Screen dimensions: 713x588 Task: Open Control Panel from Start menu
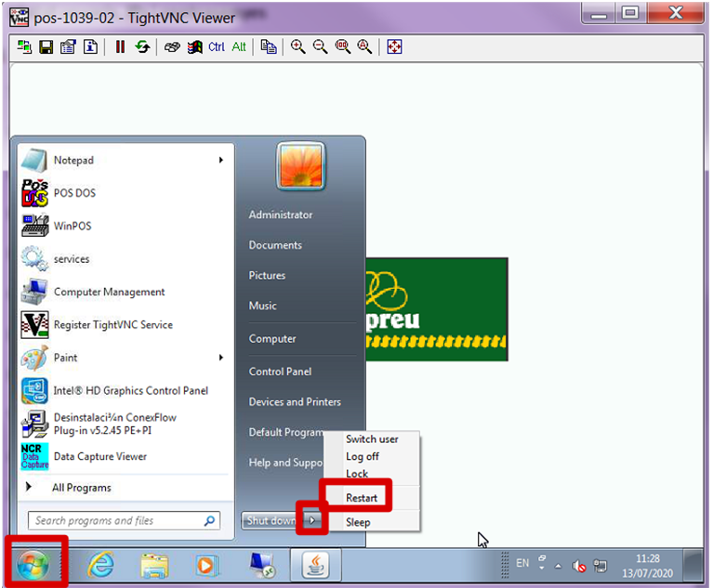coord(280,372)
